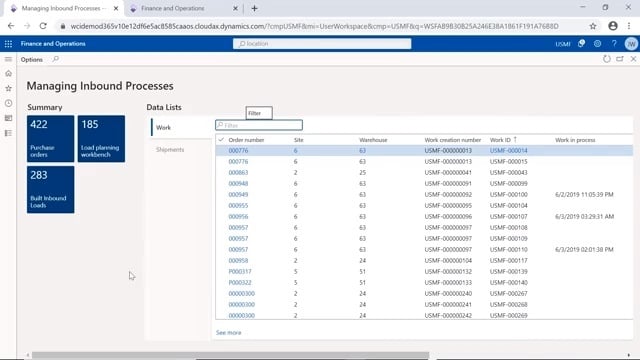Open order number 000949 link
This screenshot has height=360, width=640.
tap(238, 195)
